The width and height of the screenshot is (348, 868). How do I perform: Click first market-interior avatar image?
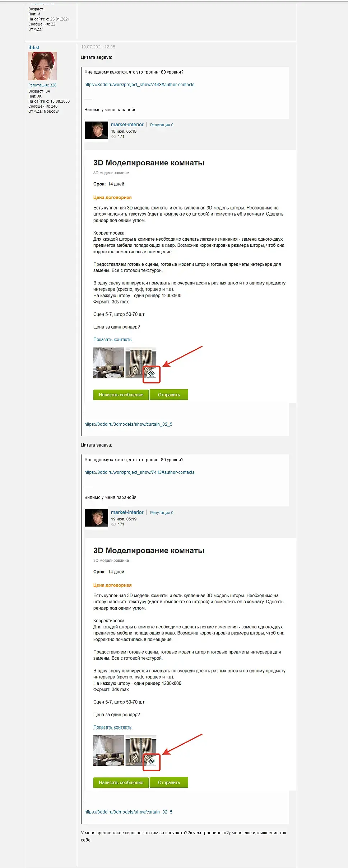coord(96,130)
